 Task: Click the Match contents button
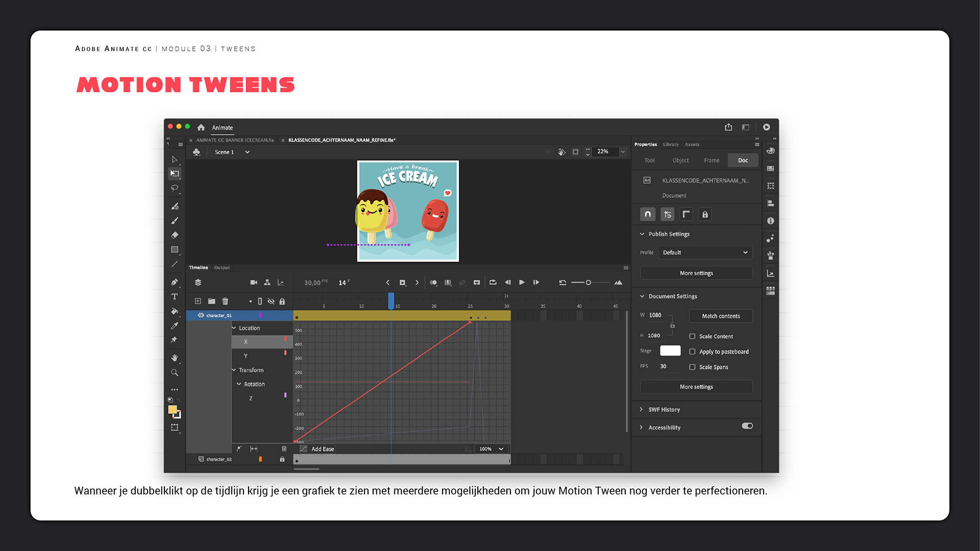click(x=721, y=316)
